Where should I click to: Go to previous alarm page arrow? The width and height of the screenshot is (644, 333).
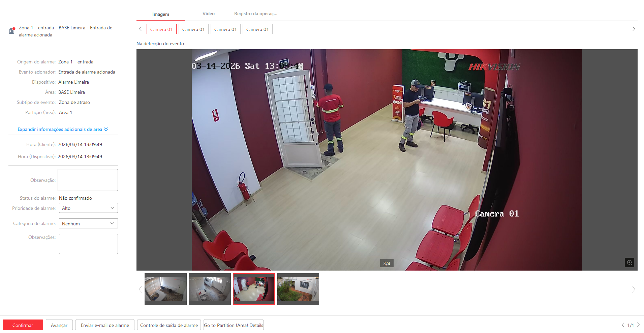click(x=623, y=325)
